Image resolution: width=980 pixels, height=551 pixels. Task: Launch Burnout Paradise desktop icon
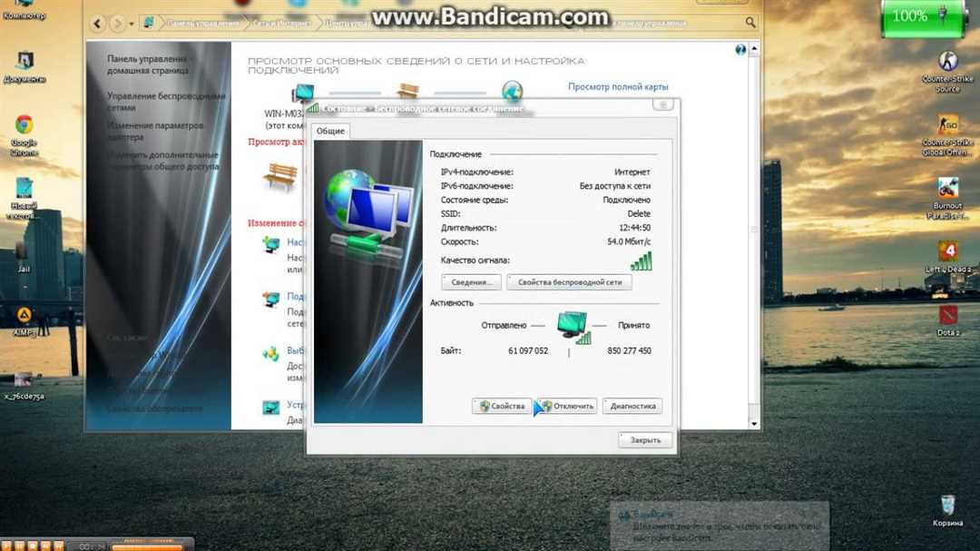pyautogui.click(x=947, y=189)
